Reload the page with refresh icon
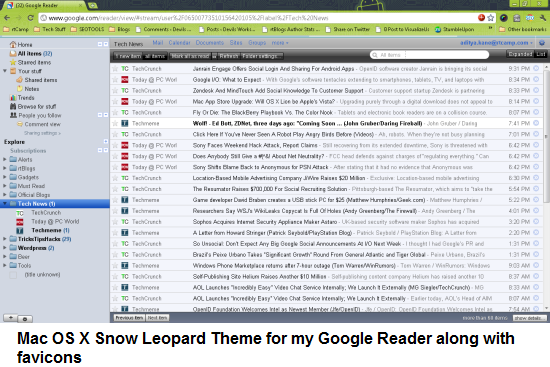 coord(31,18)
